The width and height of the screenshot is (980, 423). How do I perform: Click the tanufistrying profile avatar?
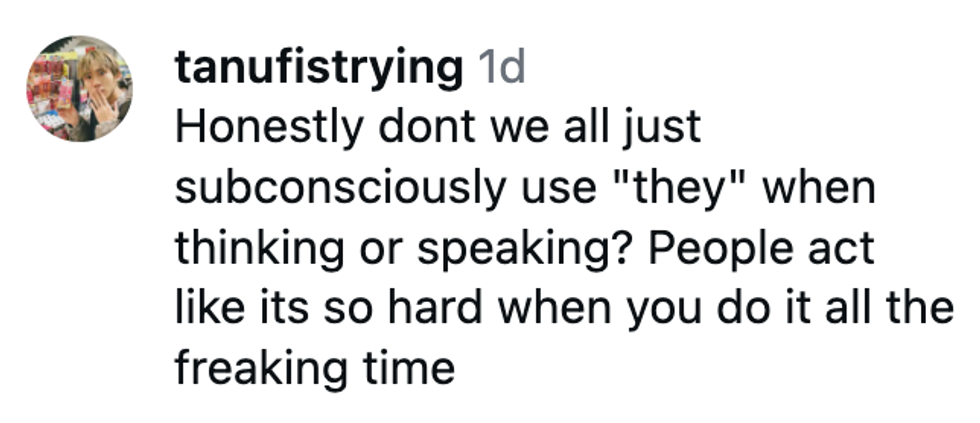79,89
